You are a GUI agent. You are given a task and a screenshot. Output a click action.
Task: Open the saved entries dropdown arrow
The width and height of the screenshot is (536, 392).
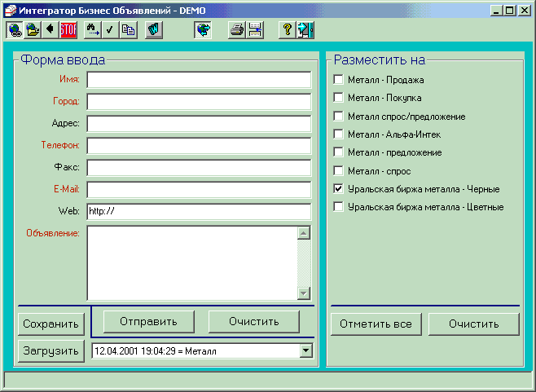pyautogui.click(x=306, y=350)
